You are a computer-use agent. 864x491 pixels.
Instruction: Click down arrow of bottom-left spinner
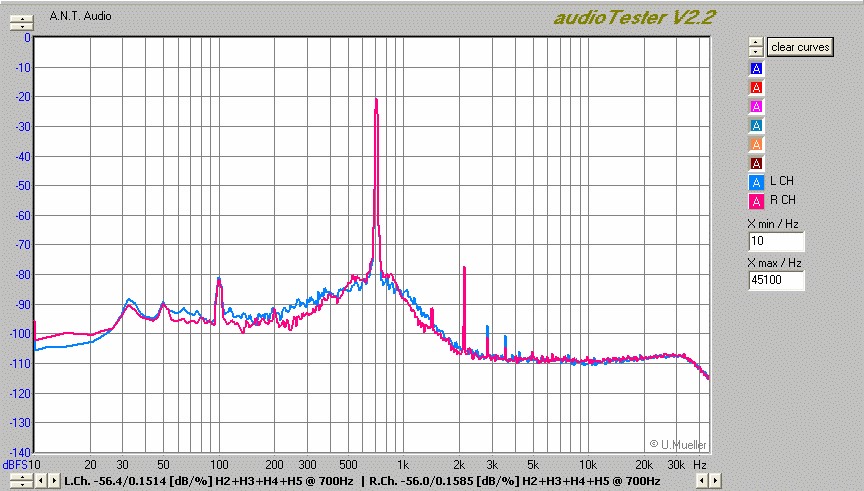point(21,484)
